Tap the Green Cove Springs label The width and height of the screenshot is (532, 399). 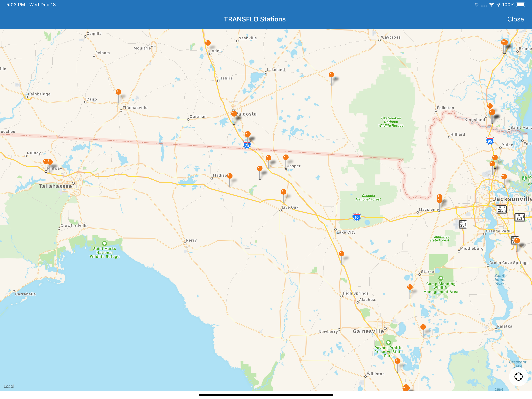point(509,263)
